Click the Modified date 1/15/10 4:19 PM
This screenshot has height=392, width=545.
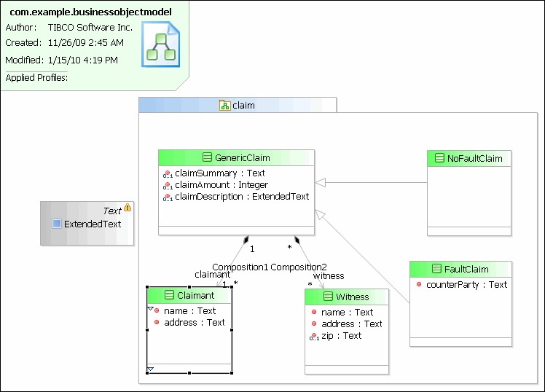pos(83,60)
